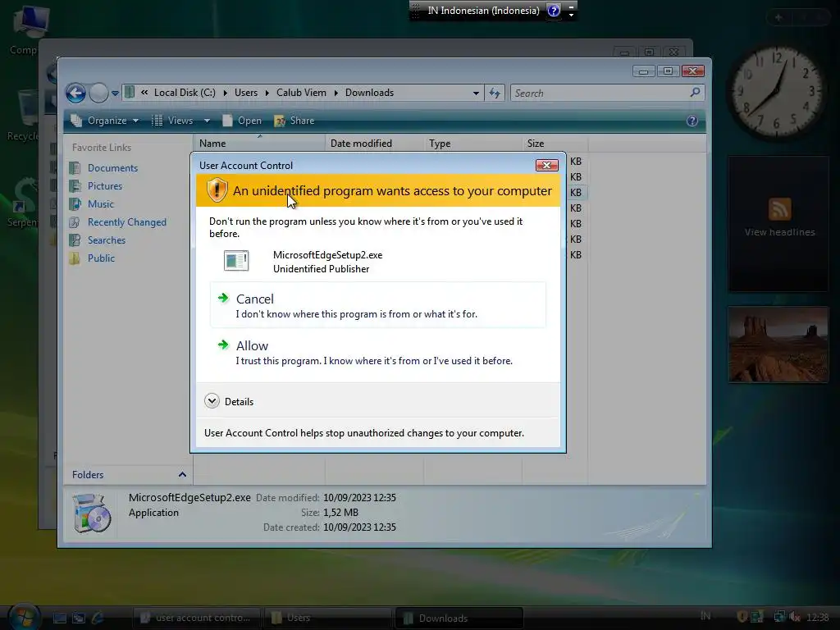The image size is (840, 630).
Task: Click IN Indonesian (Indonesia) language bar
Action: point(483,11)
